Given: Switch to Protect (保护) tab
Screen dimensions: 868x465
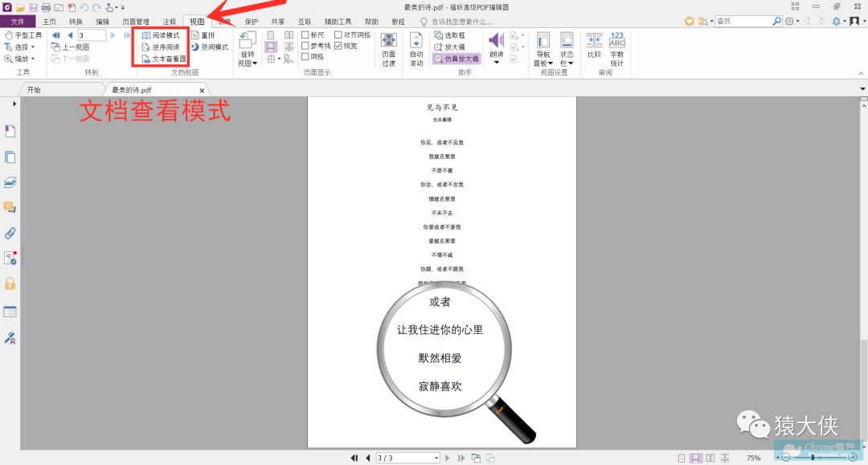Looking at the screenshot, I should (x=252, y=22).
